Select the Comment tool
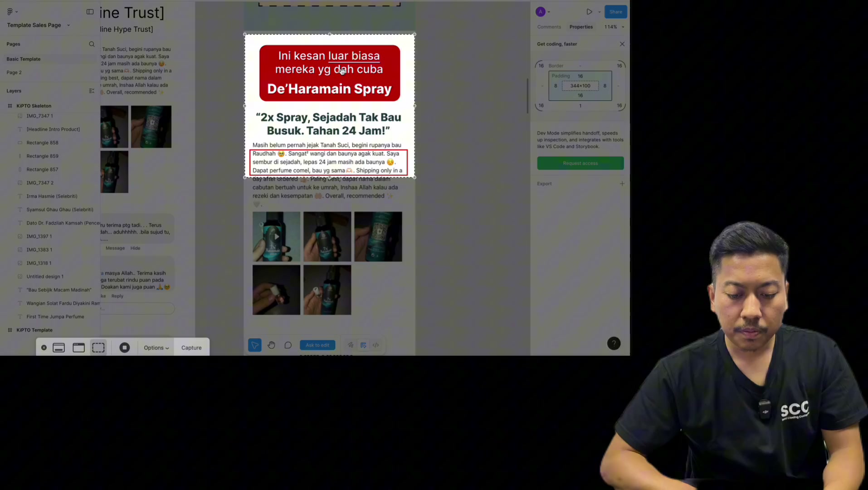The width and height of the screenshot is (868, 490). pos(288,345)
